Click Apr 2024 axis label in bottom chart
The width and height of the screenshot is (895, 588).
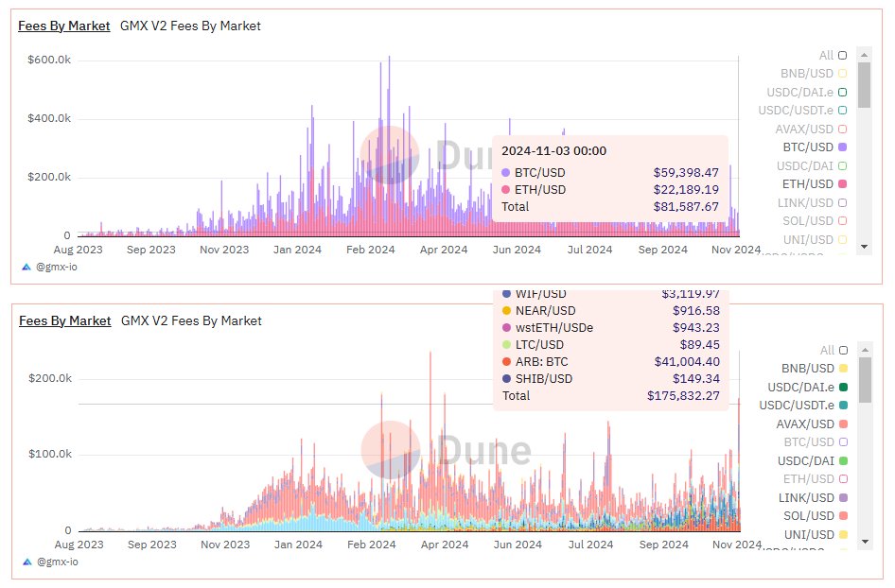(445, 545)
